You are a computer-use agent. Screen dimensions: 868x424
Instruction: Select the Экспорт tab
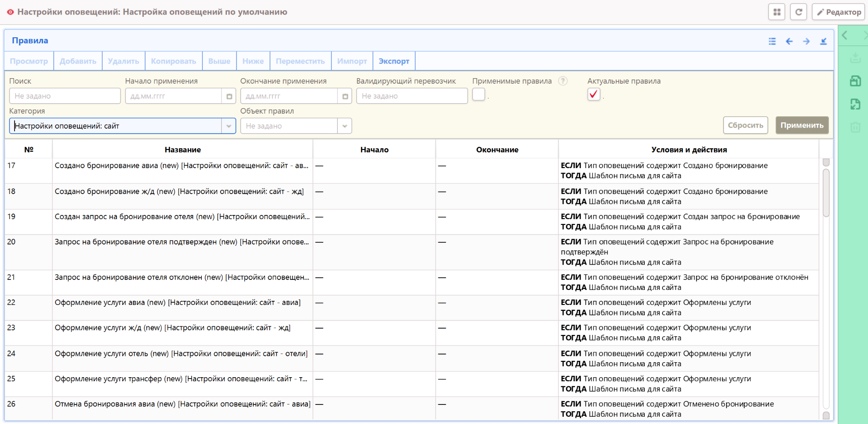pos(394,61)
